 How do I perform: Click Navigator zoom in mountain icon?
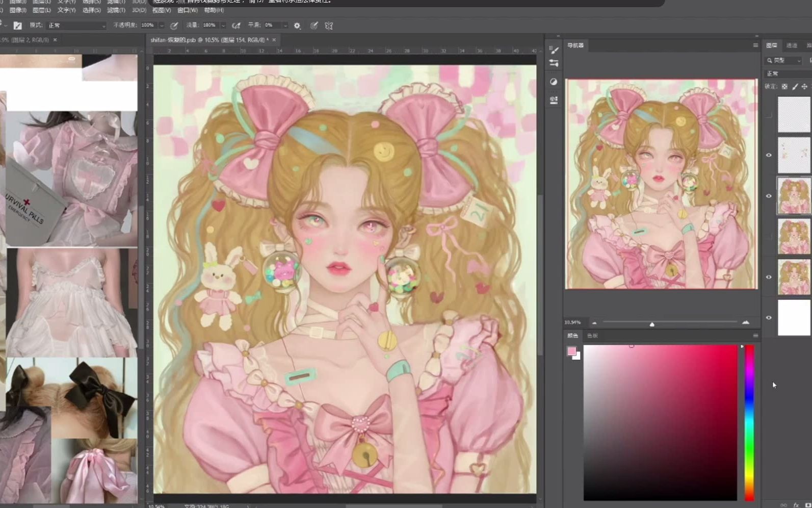pos(746,322)
